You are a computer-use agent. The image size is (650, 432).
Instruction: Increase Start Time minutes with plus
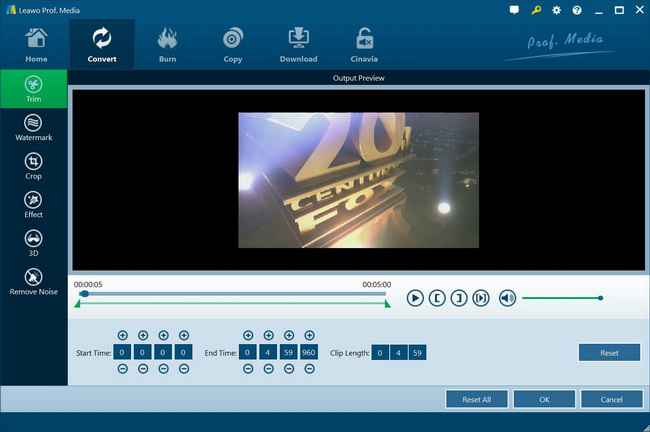click(143, 335)
